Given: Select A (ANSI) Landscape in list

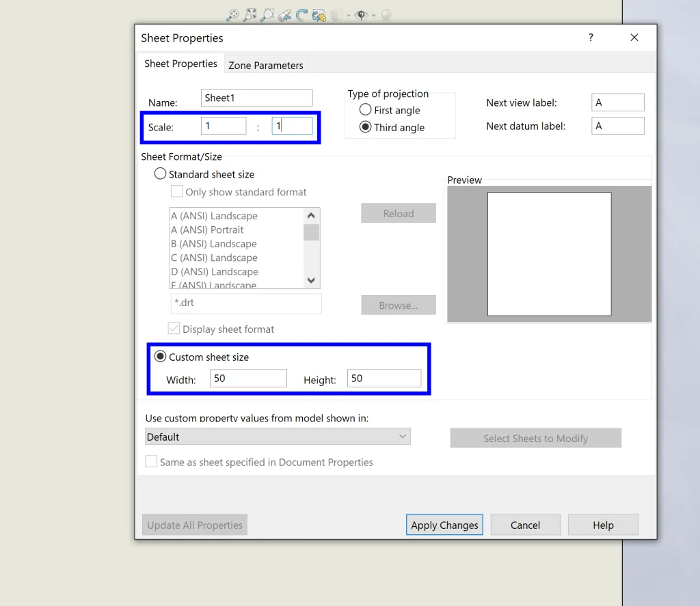Looking at the screenshot, I should 214,215.
